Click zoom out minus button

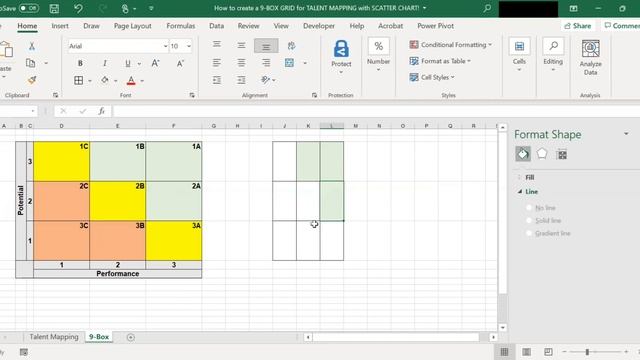tap(564, 351)
